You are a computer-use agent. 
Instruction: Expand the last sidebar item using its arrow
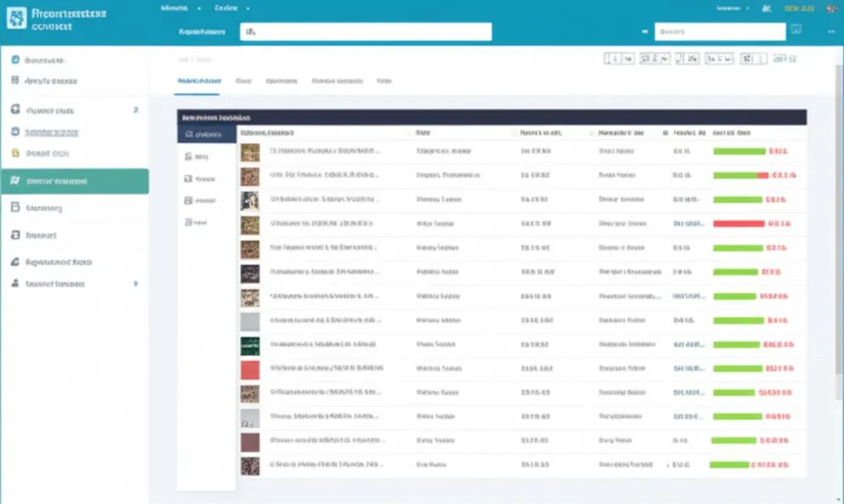coord(136,283)
